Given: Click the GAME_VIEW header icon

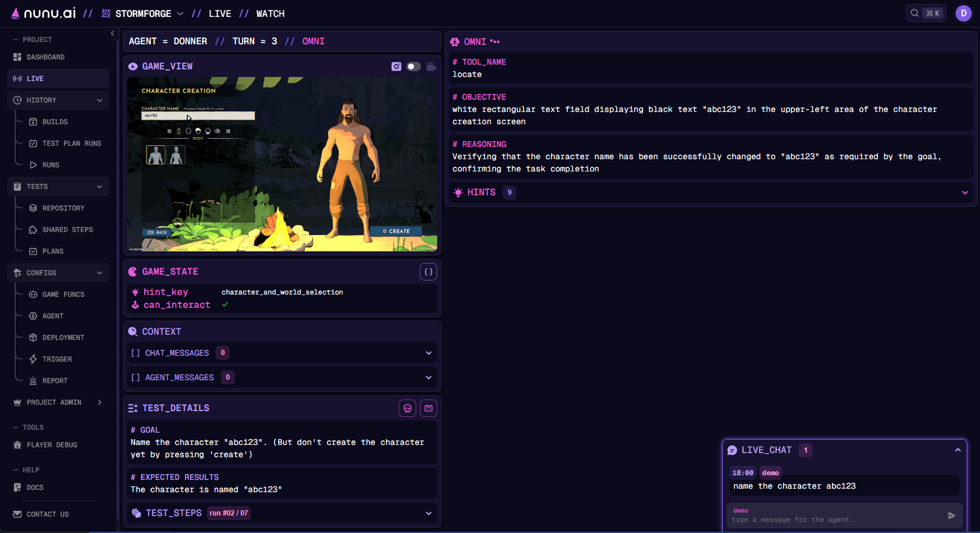Looking at the screenshot, I should 133,66.
